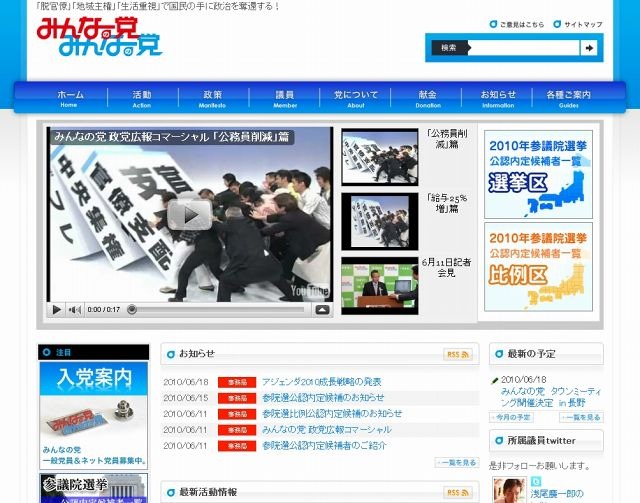Open the サイトマップ link
Image resolution: width=640 pixels, height=503 pixels.
click(578, 24)
